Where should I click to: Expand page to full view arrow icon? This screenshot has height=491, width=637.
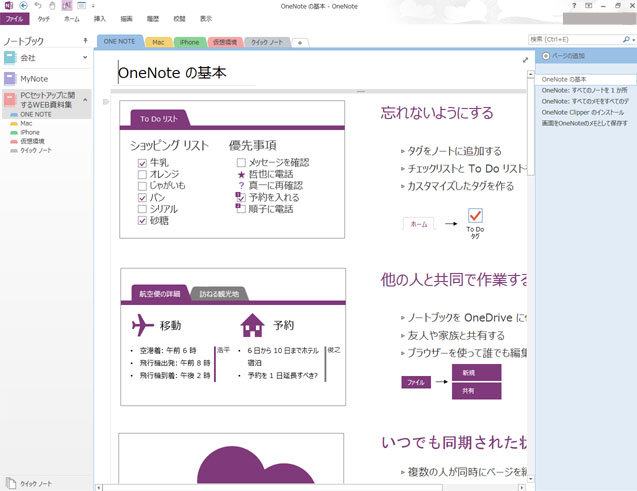coord(525,60)
